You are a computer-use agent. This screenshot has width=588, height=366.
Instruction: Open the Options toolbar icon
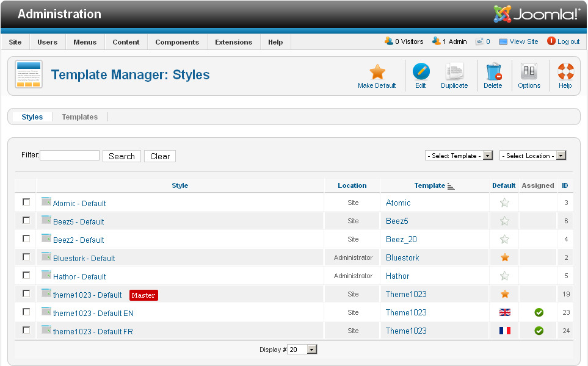[x=529, y=71]
